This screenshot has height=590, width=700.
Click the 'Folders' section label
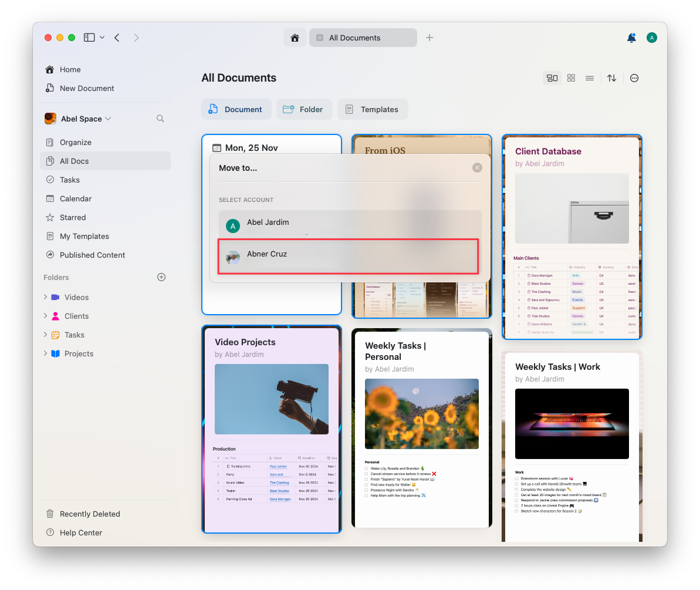[56, 277]
